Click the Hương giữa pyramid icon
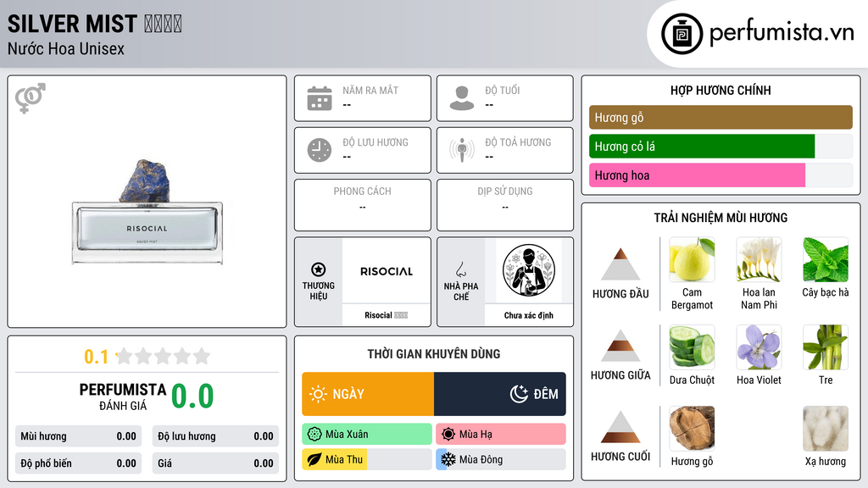Viewport: 868px width, 488px height. [x=620, y=346]
